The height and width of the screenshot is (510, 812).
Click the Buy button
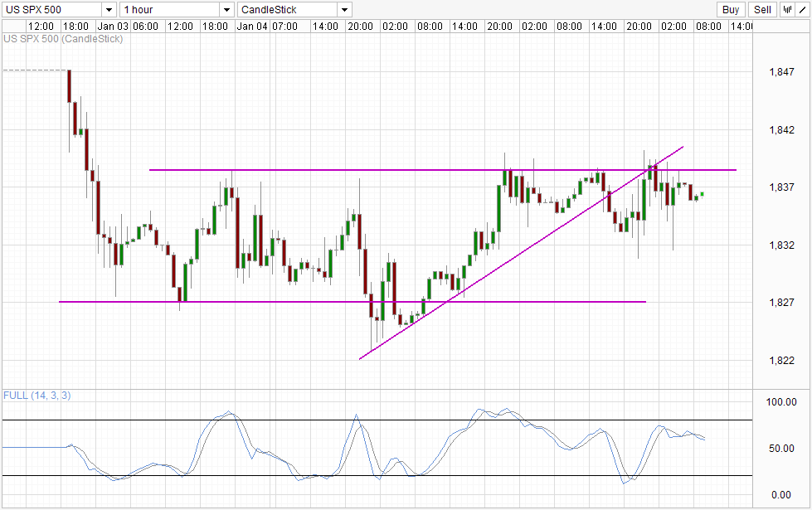[x=731, y=9]
